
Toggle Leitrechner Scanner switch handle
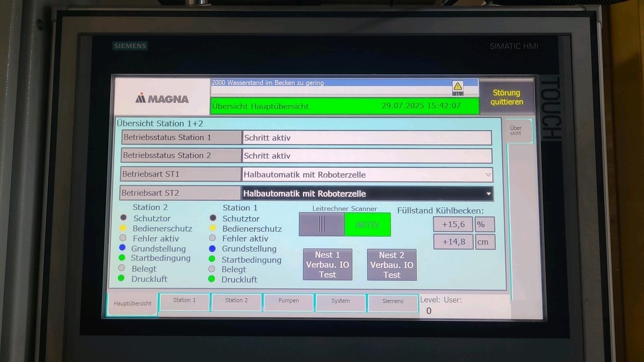pyautogui.click(x=321, y=224)
